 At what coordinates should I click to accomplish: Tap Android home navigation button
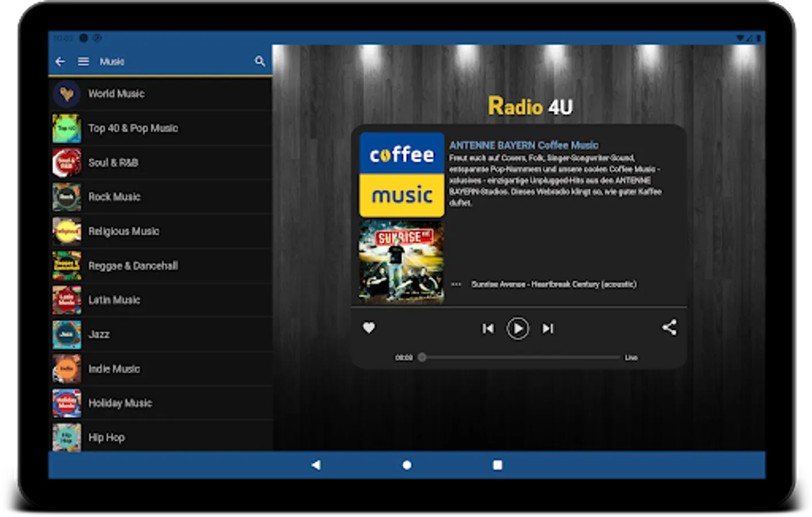pyautogui.click(x=407, y=465)
